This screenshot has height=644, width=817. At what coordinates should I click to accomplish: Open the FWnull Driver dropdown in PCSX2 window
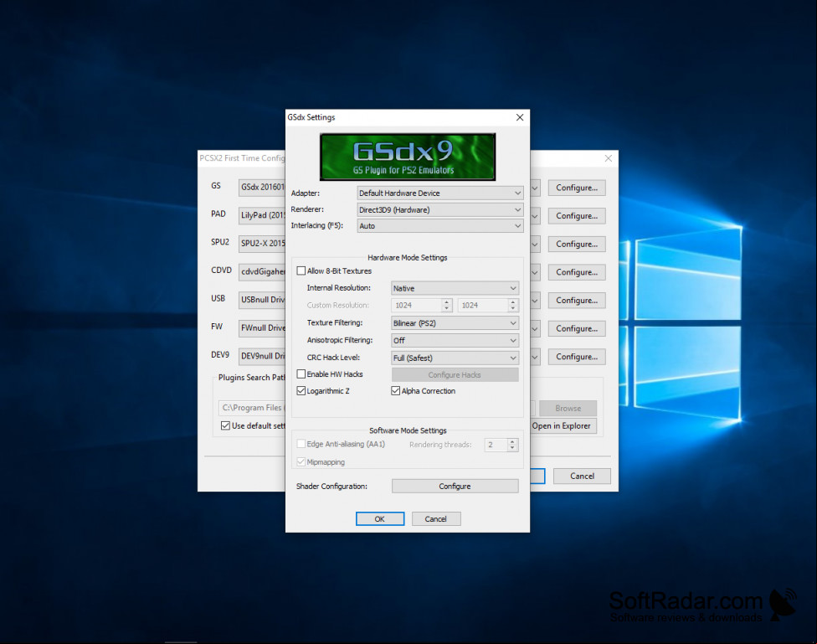click(x=535, y=328)
